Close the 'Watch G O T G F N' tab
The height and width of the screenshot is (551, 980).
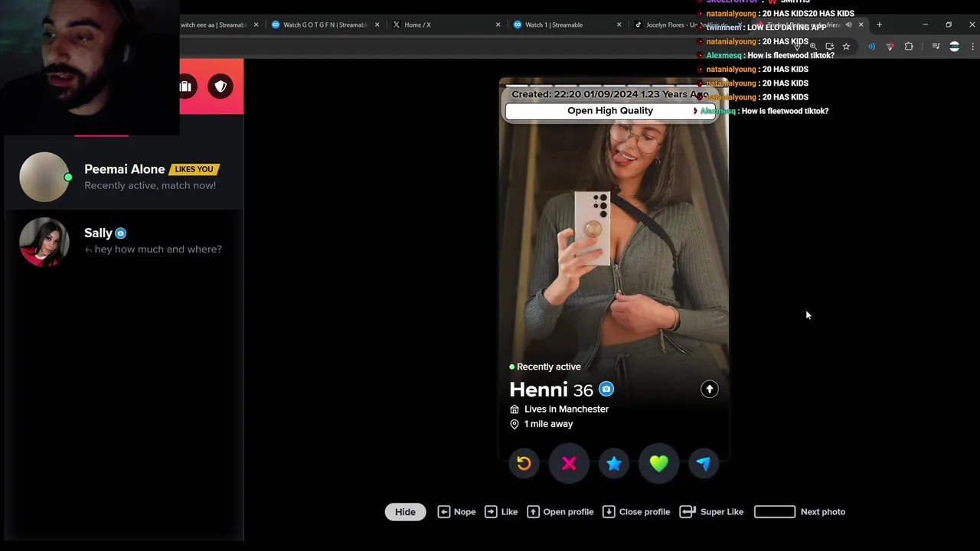[377, 24]
